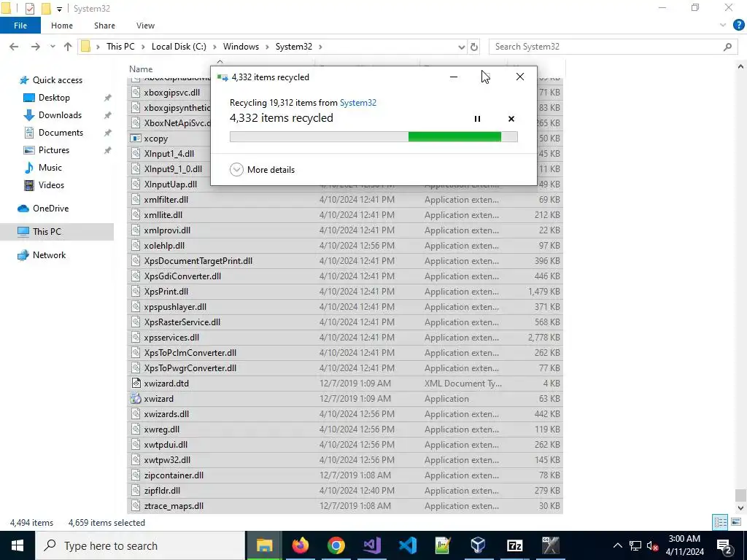This screenshot has height=560, width=747.
Task: Sort files by Name column header
Action: [141, 69]
